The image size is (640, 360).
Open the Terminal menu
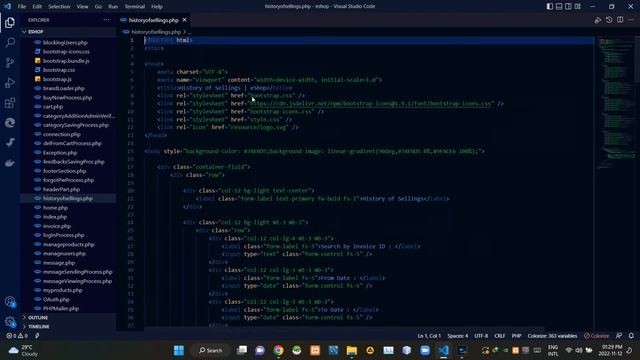coord(134,7)
